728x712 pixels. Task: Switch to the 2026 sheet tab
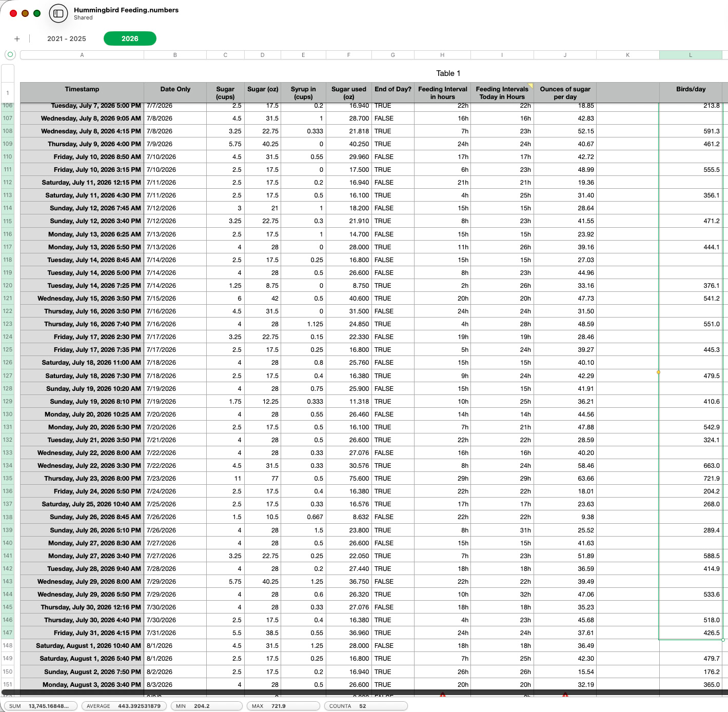[x=130, y=38]
